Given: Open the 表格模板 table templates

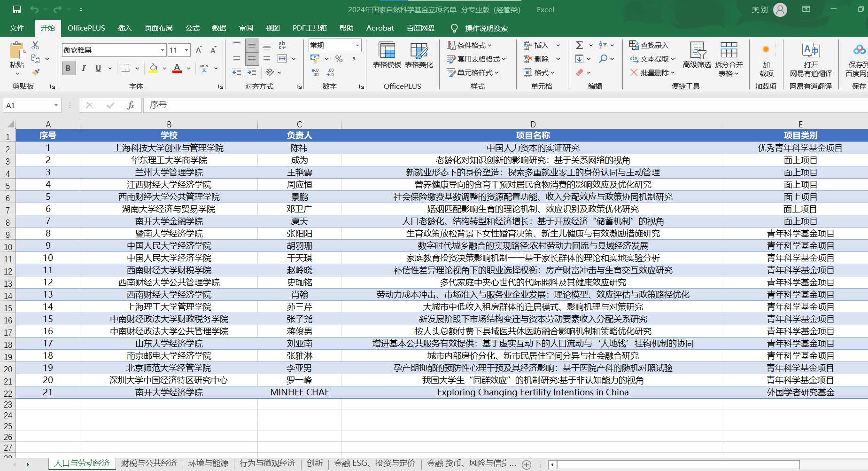Looking at the screenshot, I should pos(387,55).
